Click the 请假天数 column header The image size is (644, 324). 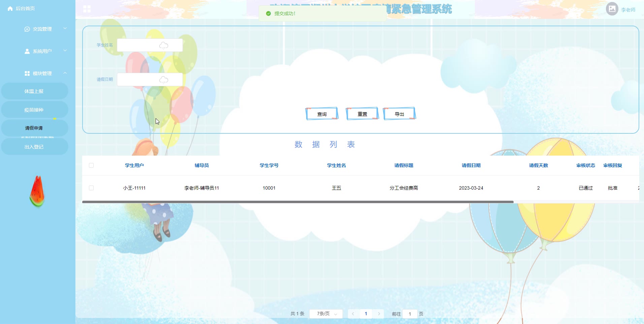click(x=539, y=165)
